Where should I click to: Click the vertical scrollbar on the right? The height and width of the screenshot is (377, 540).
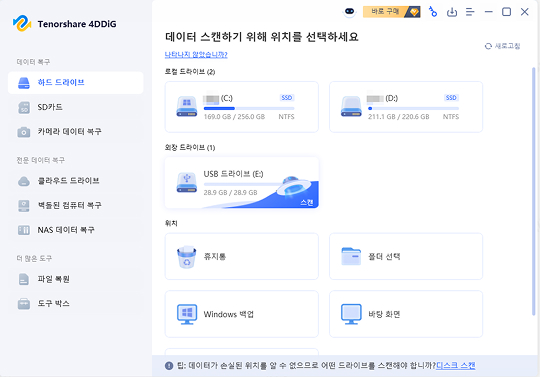click(x=533, y=191)
